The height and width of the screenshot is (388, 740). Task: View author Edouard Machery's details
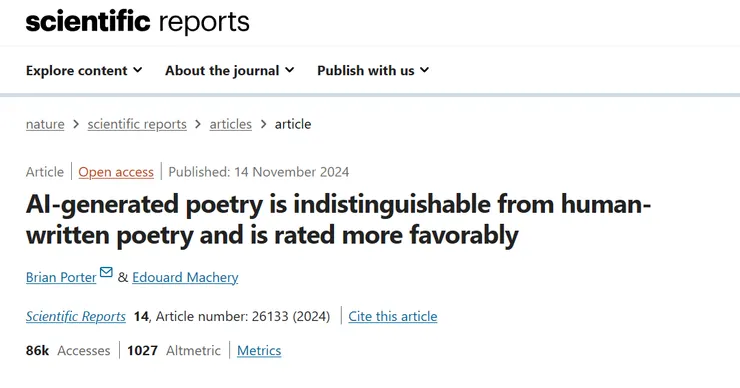click(x=185, y=277)
